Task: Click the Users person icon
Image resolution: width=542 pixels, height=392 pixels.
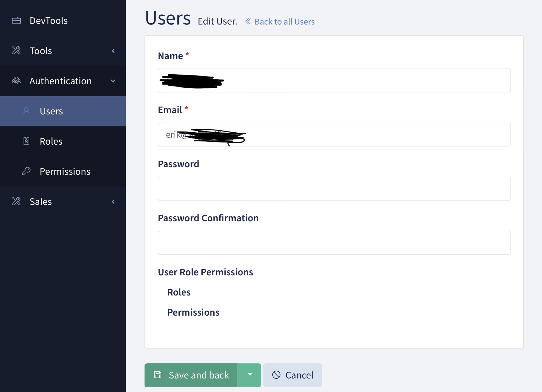Action: coord(26,111)
